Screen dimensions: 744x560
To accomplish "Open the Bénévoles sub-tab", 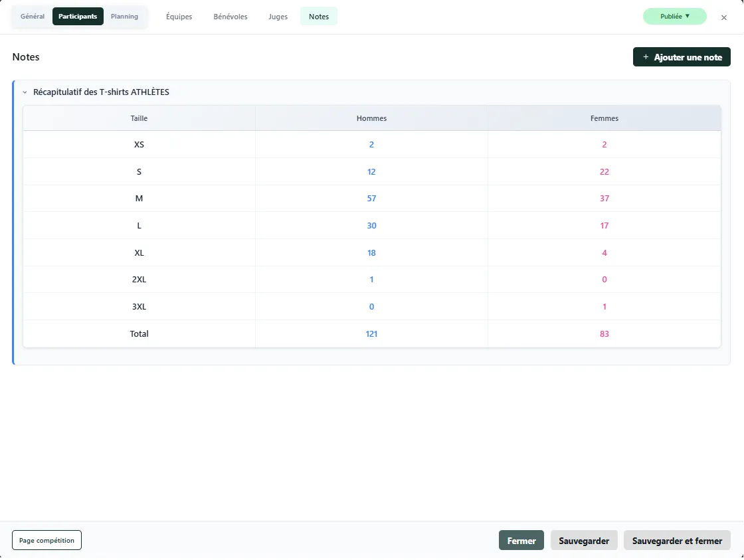I will coord(231,17).
